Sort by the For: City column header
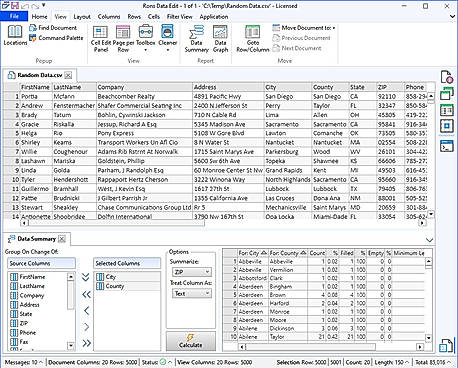 252,253
